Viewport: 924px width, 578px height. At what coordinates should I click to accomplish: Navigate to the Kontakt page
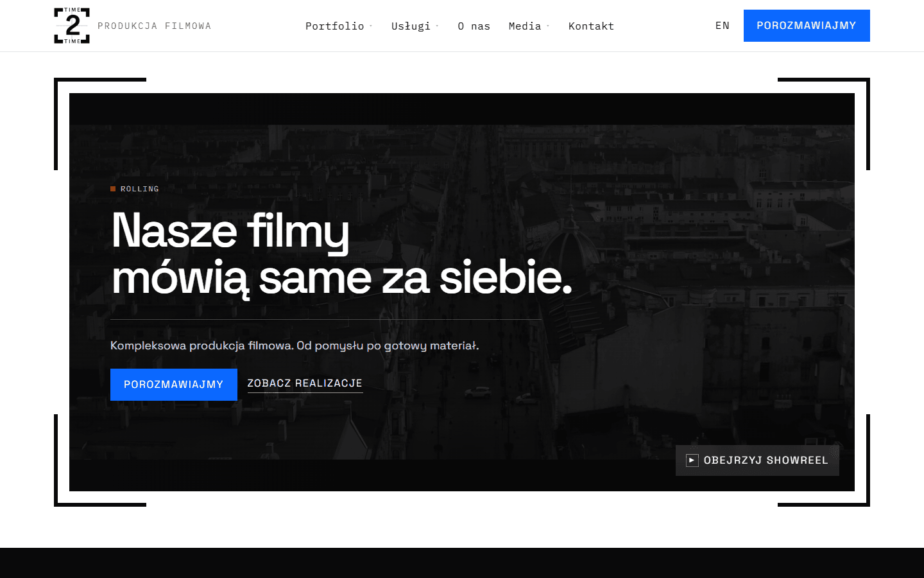(x=591, y=26)
